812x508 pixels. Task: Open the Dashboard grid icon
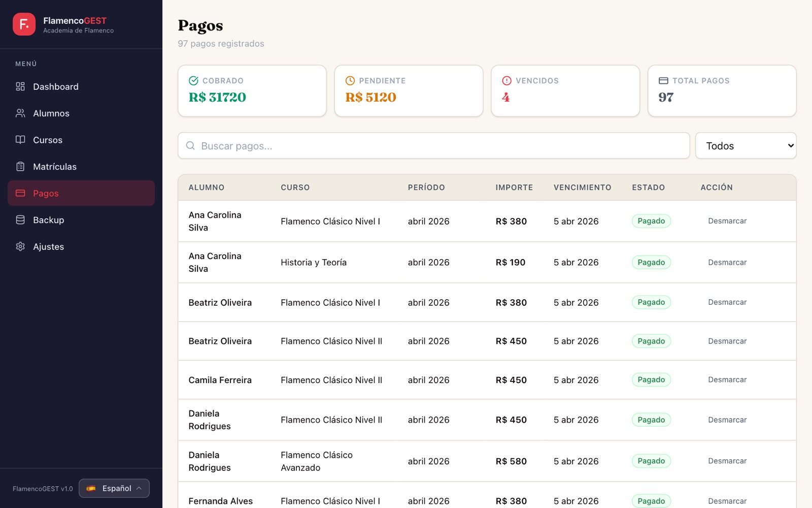click(x=20, y=86)
